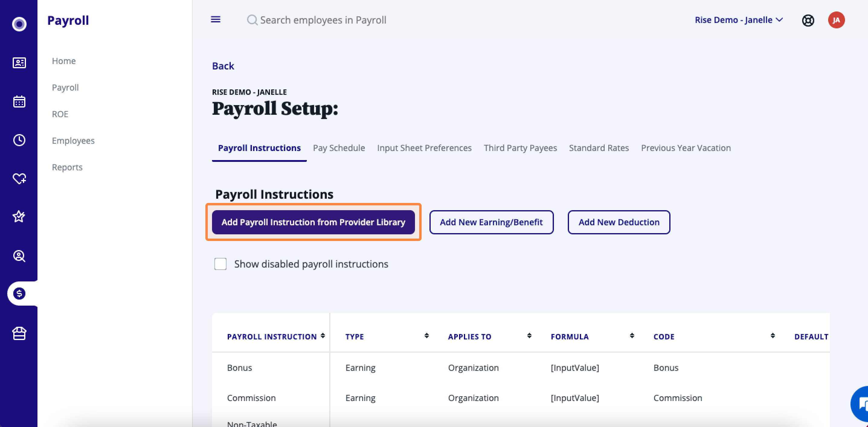Open ROE in side menu
Screen dimensions: 868x427
tap(60, 114)
